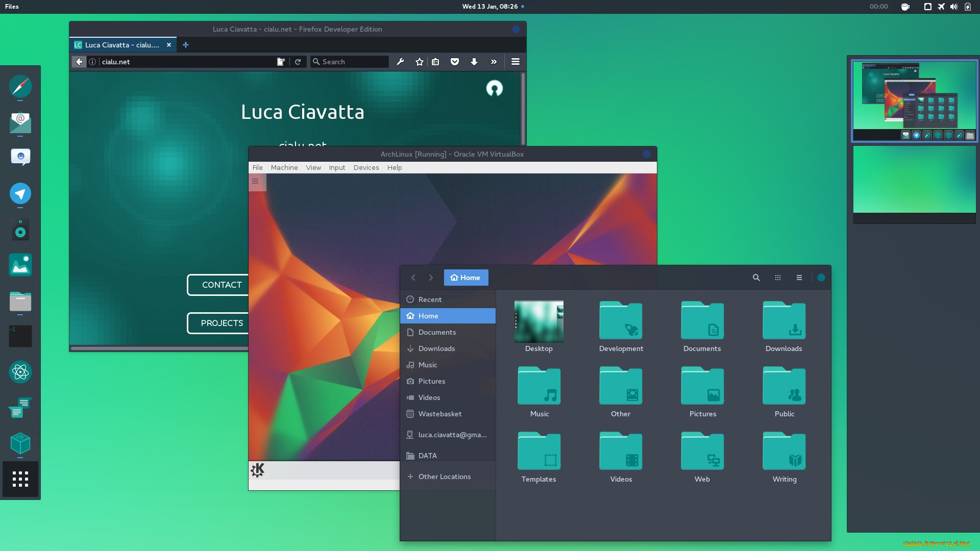Select the Desktop folder thumbnail
Screen dimensions: 980x551
(x=539, y=321)
